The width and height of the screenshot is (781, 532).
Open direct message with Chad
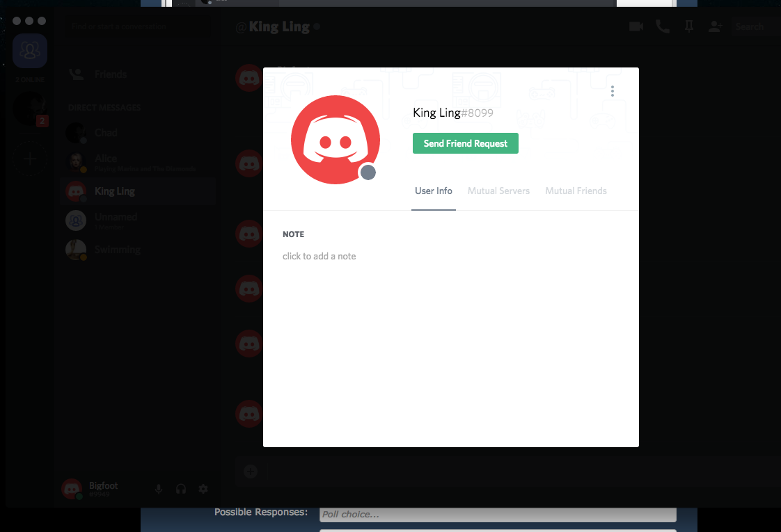click(x=137, y=133)
